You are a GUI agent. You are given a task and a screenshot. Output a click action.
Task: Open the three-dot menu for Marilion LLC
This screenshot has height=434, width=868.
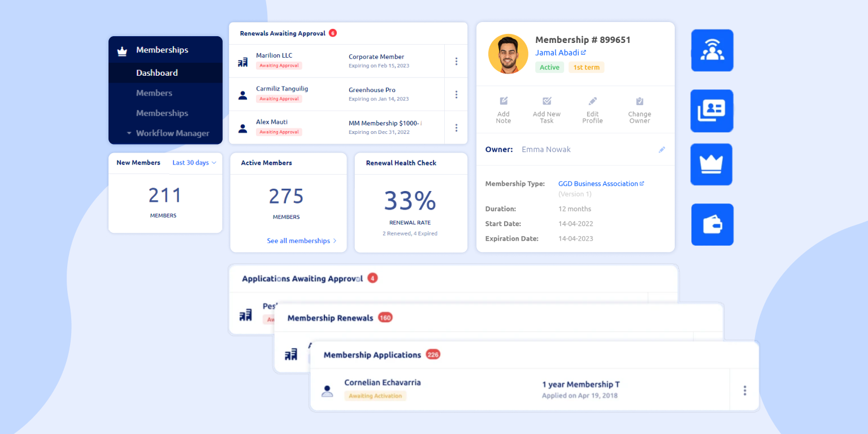pyautogui.click(x=456, y=61)
